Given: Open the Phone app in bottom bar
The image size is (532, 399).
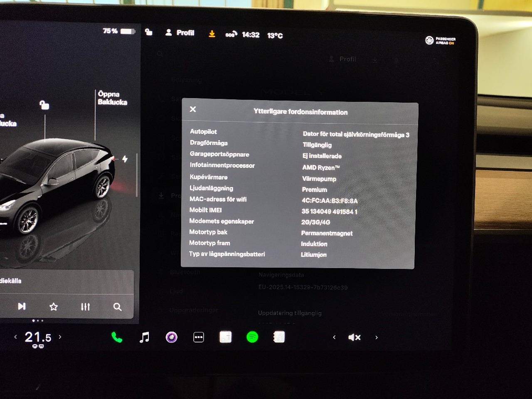Looking at the screenshot, I should (117, 337).
